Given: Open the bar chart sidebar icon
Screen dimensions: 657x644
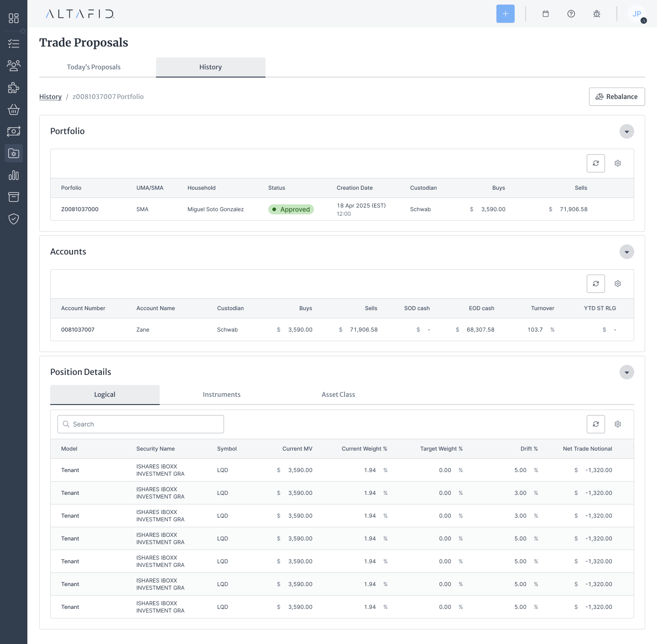Looking at the screenshot, I should pos(14,175).
